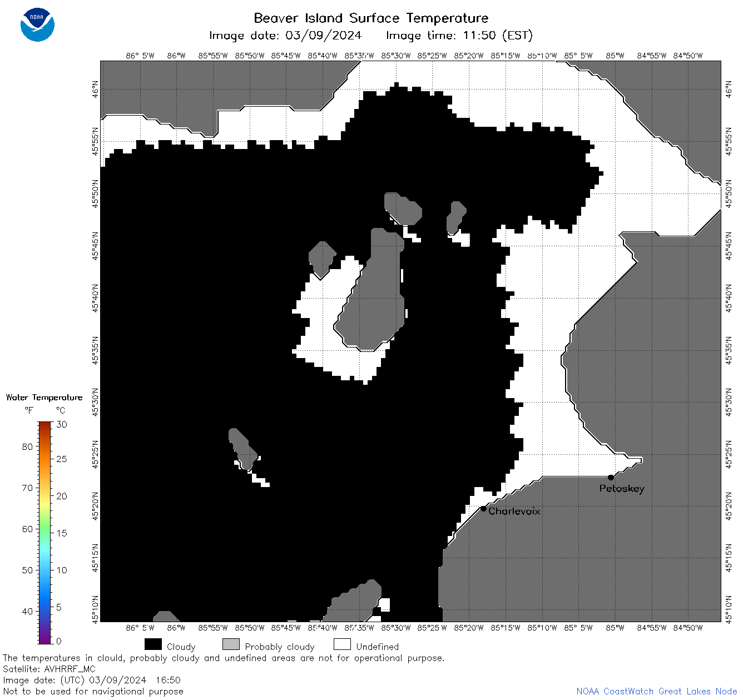743x700 pixels.
Task: Click the Image time 11:50 (EST) text
Action: (459, 36)
